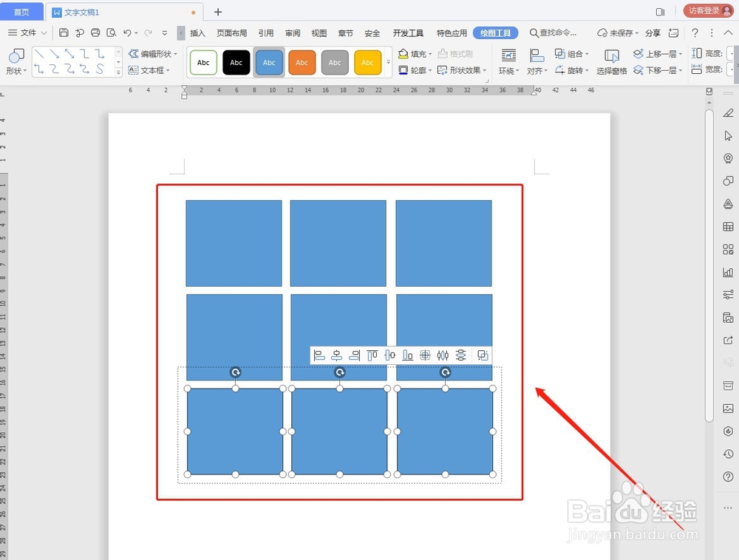This screenshot has height=560, width=739.
Task: Open the selection pane (选择窗格)
Action: 611,62
